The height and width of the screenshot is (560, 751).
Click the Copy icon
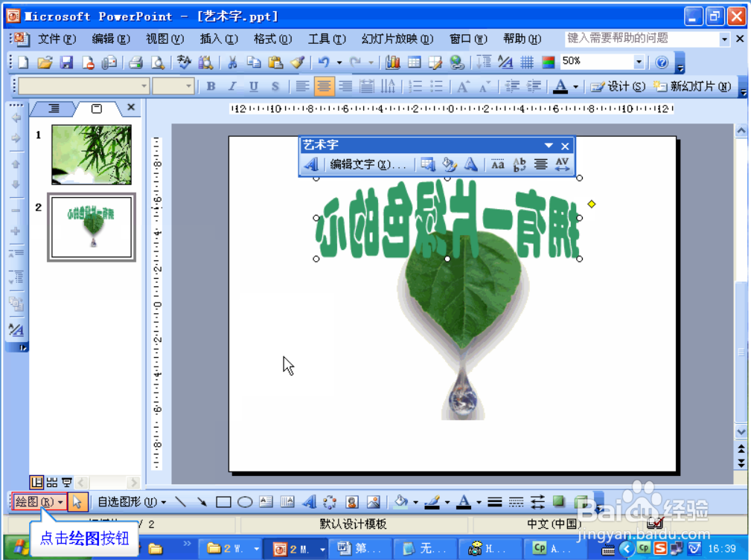pos(253,62)
